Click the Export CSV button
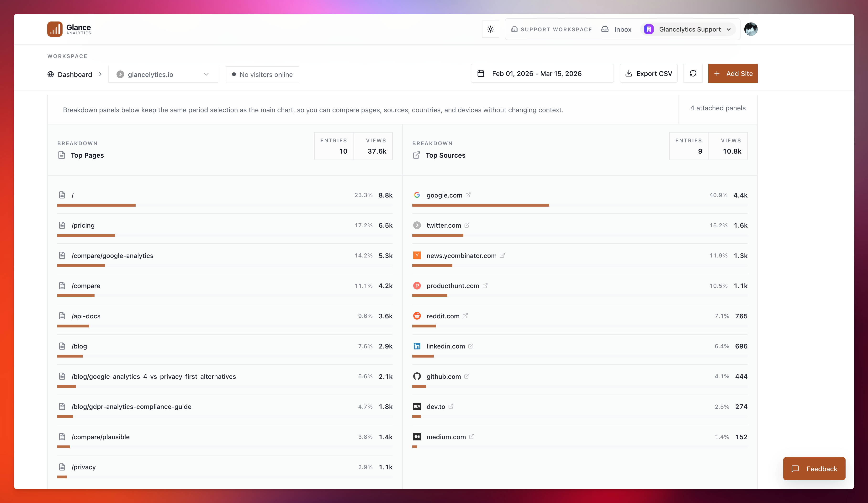Image resolution: width=868 pixels, height=503 pixels. point(648,73)
